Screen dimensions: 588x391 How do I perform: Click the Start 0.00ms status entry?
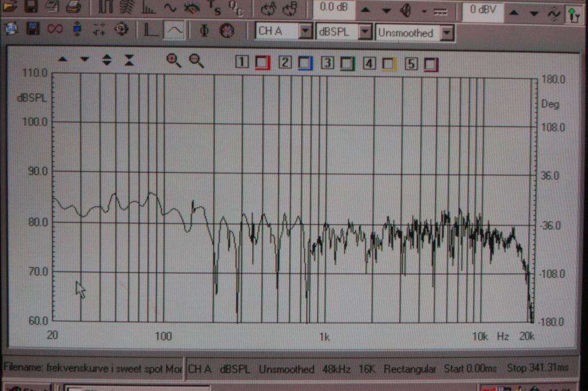click(470, 369)
